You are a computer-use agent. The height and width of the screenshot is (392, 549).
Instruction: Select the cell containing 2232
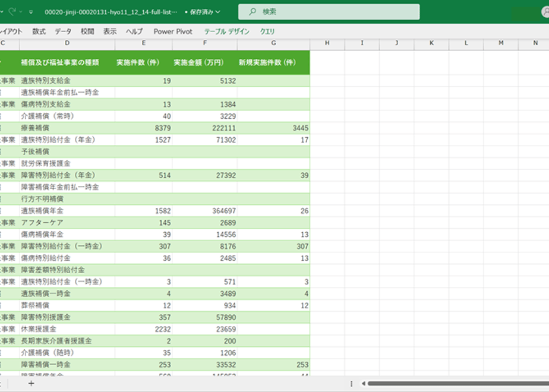[x=144, y=330]
